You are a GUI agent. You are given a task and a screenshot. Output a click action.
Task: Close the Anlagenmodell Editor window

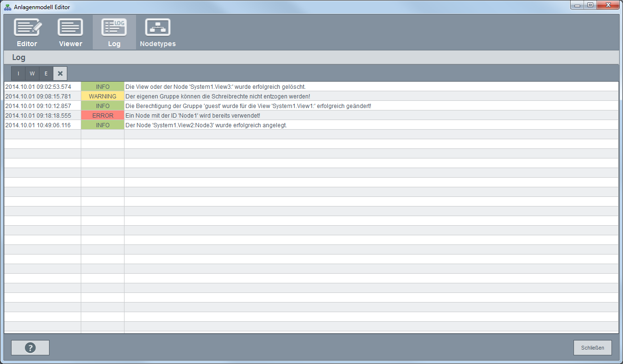tap(608, 5)
